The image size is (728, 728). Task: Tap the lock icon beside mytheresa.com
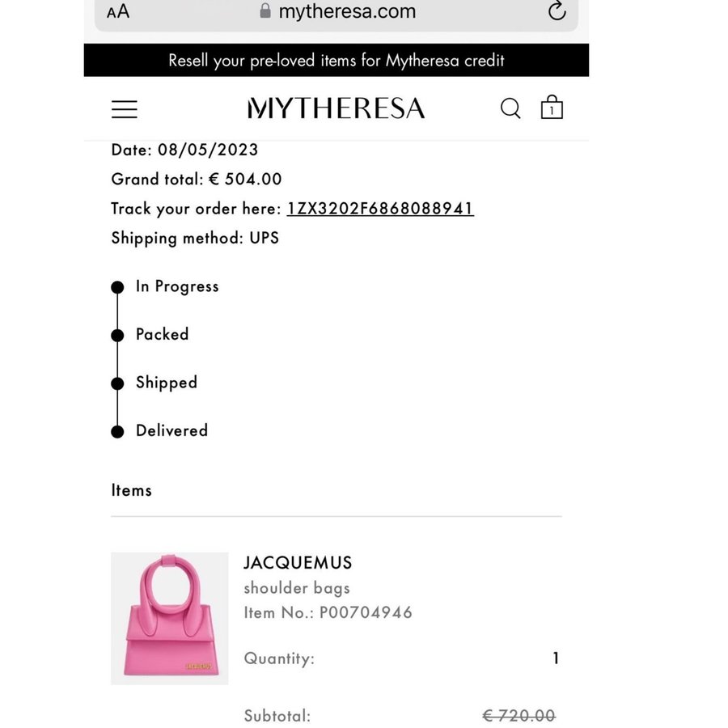(x=265, y=11)
